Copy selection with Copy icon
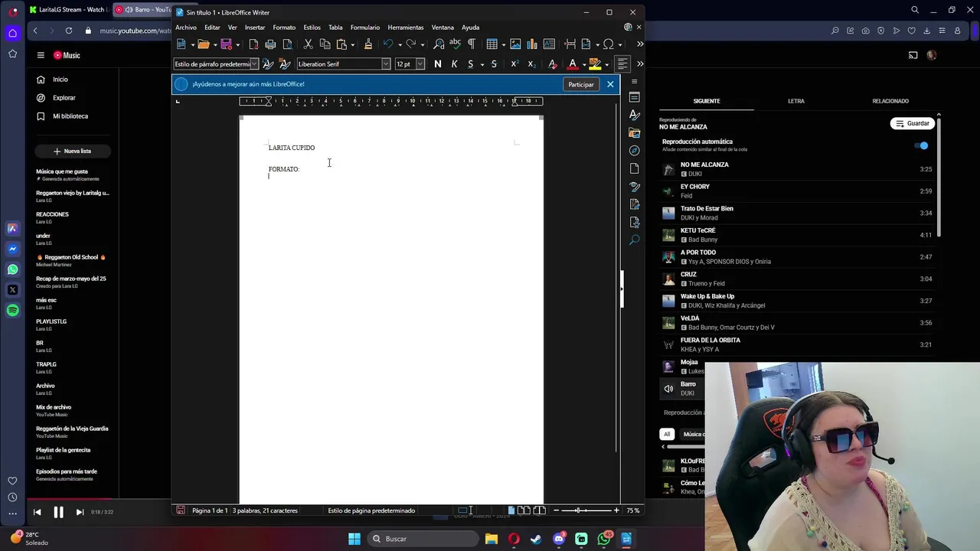 325,44
